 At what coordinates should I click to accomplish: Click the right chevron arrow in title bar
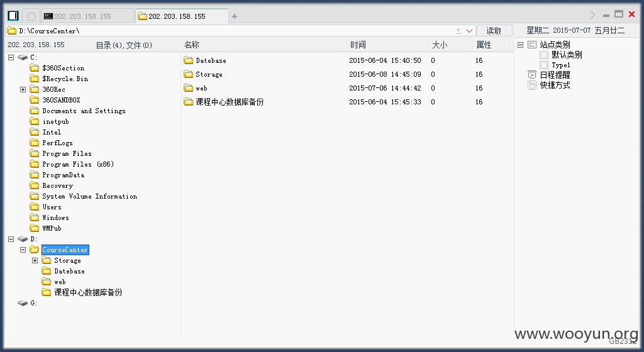pos(592,14)
